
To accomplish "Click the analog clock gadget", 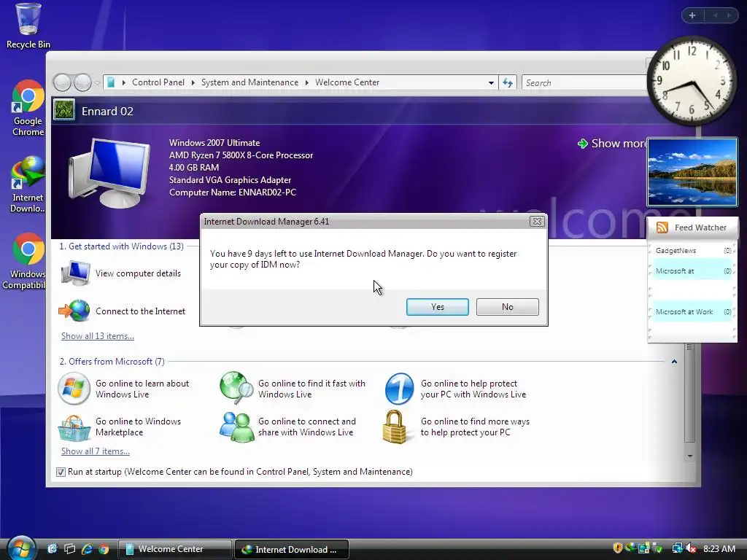I will coord(691,80).
